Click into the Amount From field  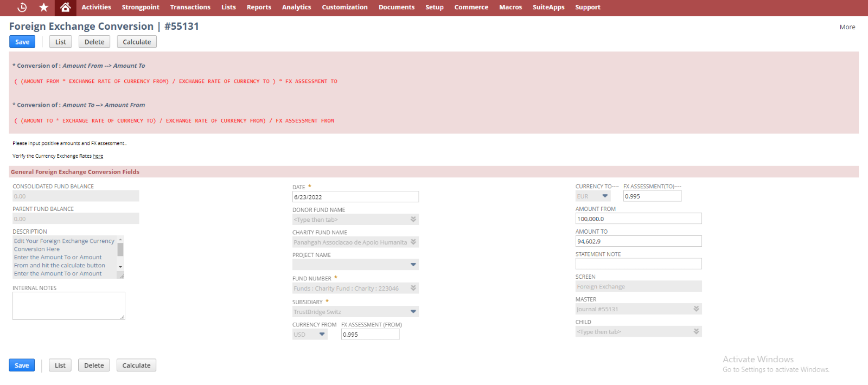[x=638, y=219]
